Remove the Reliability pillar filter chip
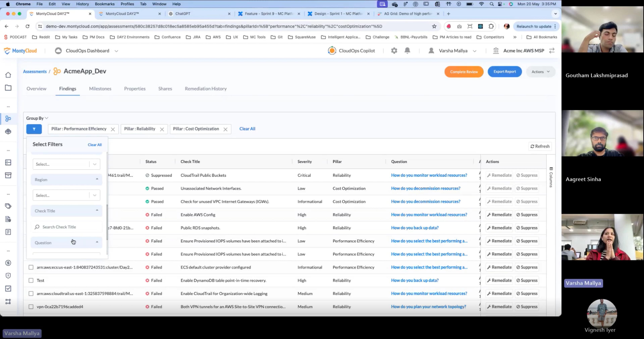This screenshot has width=644, height=339. (162, 129)
